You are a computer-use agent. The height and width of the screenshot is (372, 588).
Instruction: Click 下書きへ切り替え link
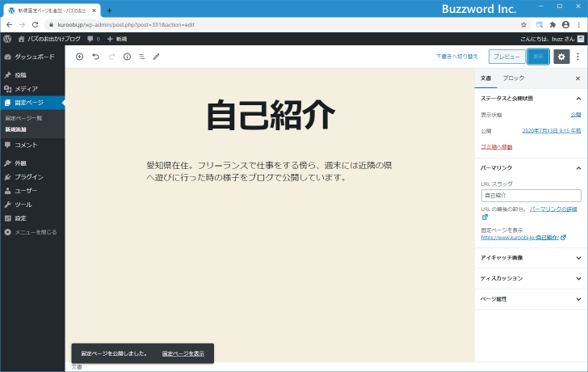point(457,57)
